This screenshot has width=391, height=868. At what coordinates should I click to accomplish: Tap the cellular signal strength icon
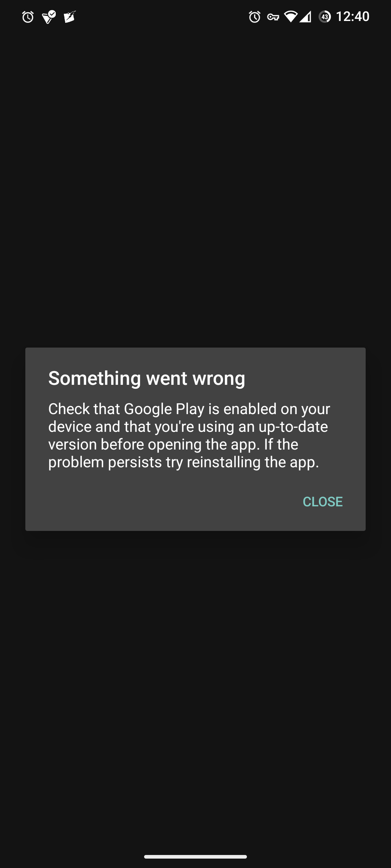tap(305, 17)
